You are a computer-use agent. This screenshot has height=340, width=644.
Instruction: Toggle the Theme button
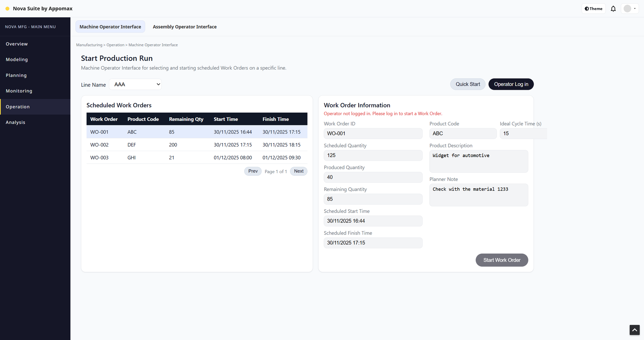pyautogui.click(x=593, y=9)
